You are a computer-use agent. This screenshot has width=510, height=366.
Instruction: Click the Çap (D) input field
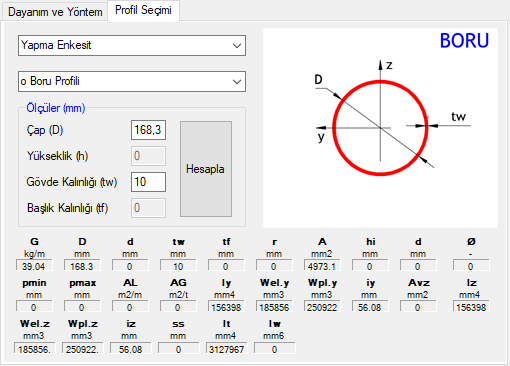[148, 130]
